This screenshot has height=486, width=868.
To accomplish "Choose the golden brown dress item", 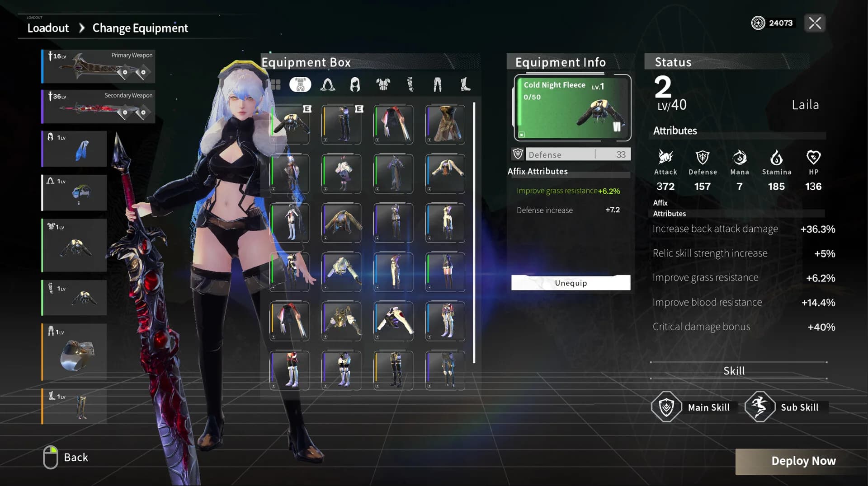I will (445, 125).
